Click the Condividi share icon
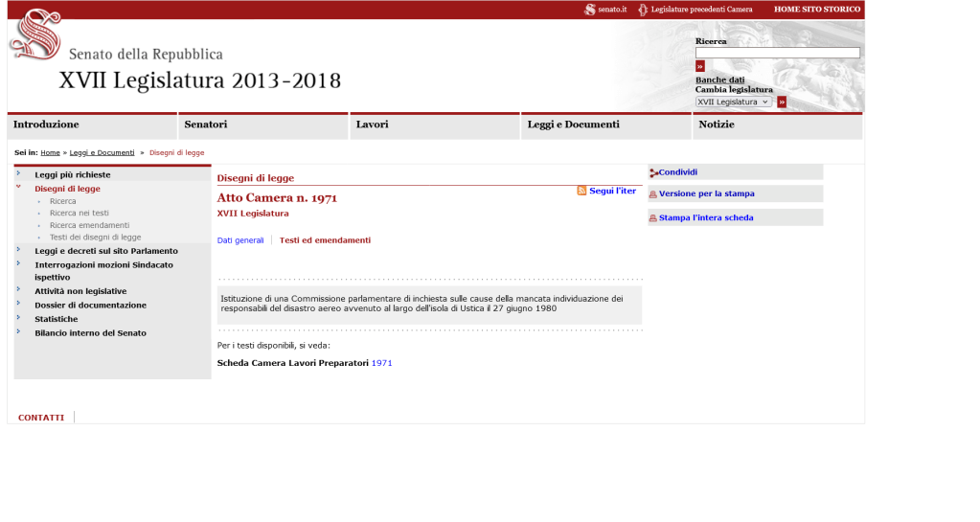This screenshot has height=522, width=980. (653, 173)
